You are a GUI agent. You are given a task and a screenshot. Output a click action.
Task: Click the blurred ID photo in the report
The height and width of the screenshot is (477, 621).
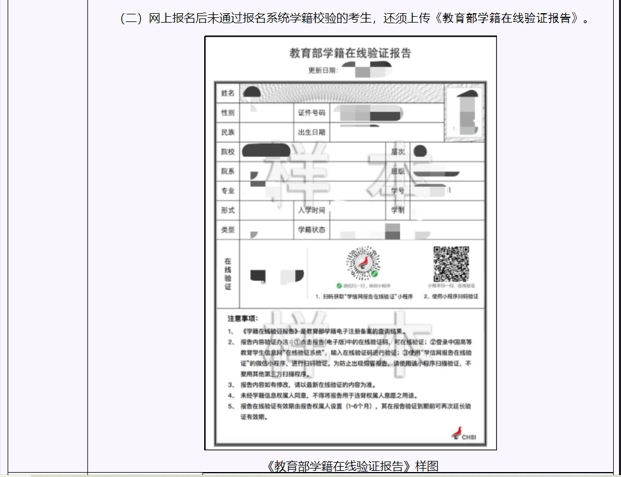pos(465,113)
